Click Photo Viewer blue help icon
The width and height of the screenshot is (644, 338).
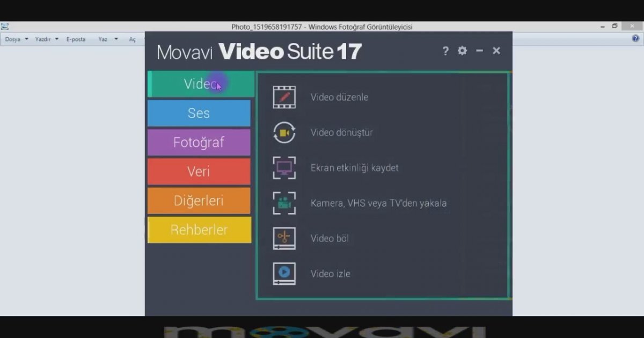coord(635,39)
